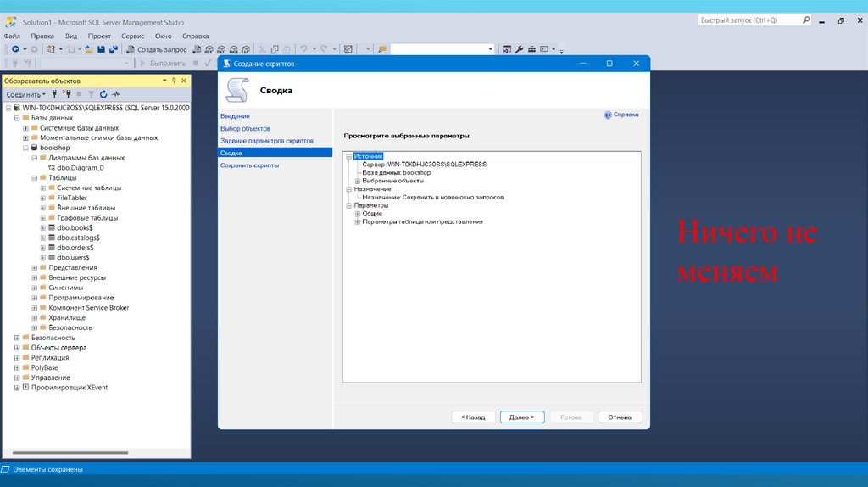
Task: Select Профилировщик XEvent node
Action: point(70,388)
